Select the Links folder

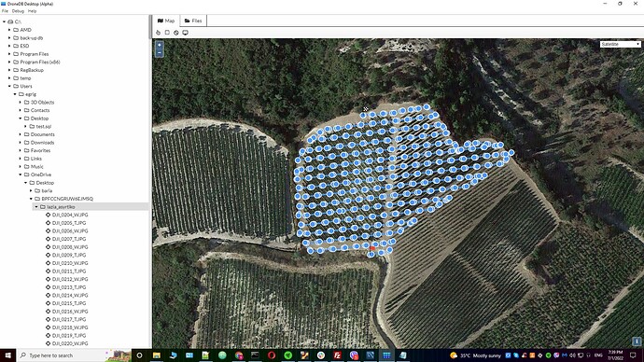[x=36, y=159]
